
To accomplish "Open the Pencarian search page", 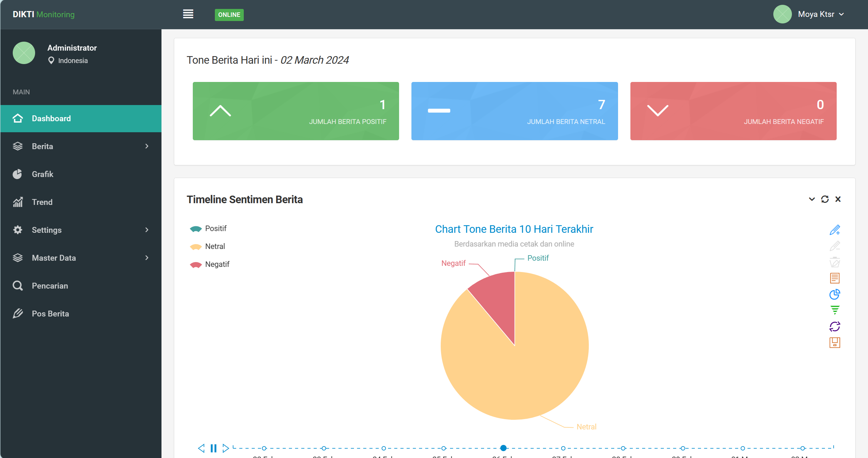I will click(x=81, y=286).
